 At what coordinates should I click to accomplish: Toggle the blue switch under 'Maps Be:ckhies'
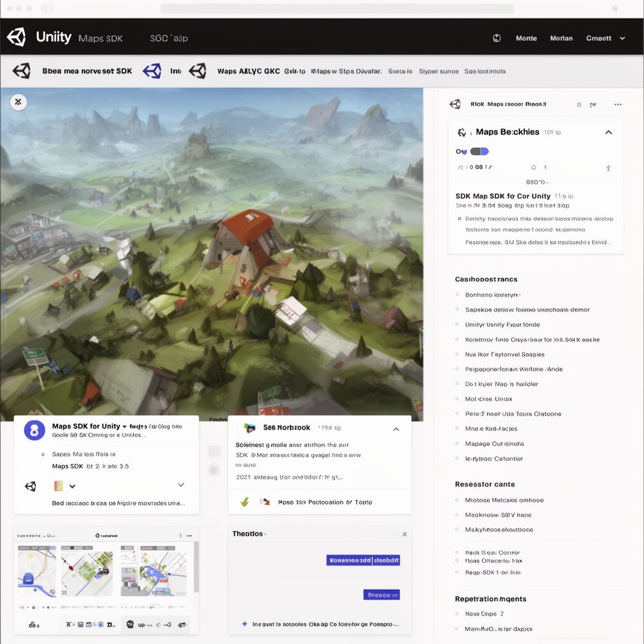479,151
